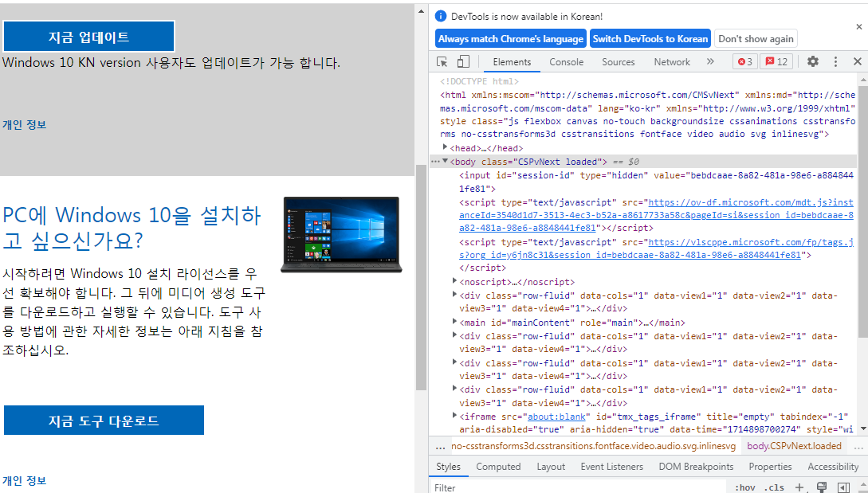Image resolution: width=868 pixels, height=493 pixels.
Task: Select the DOCTYPE html line
Action: coord(479,81)
